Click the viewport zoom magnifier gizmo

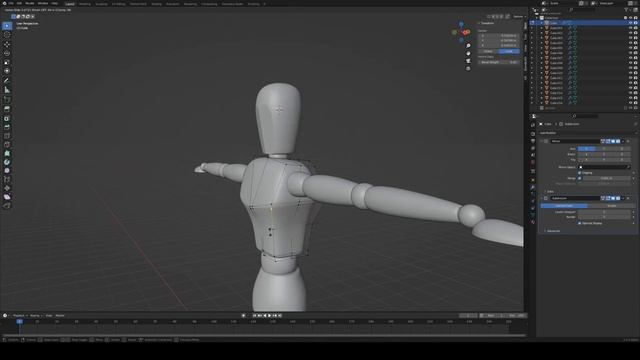(x=468, y=46)
